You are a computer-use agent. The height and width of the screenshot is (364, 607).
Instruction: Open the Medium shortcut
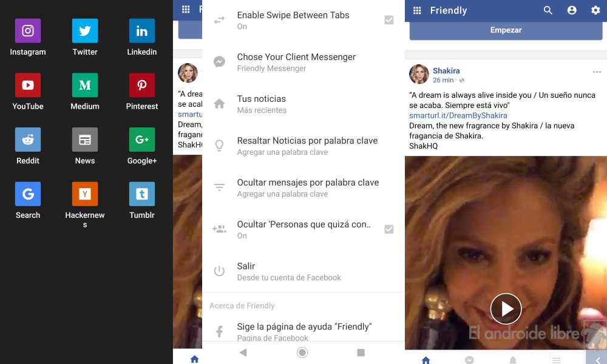coord(85,85)
